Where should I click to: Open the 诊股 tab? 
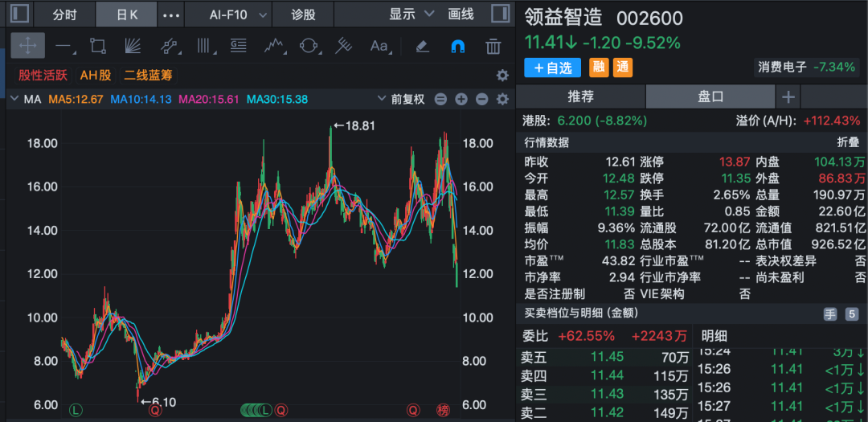(x=303, y=15)
